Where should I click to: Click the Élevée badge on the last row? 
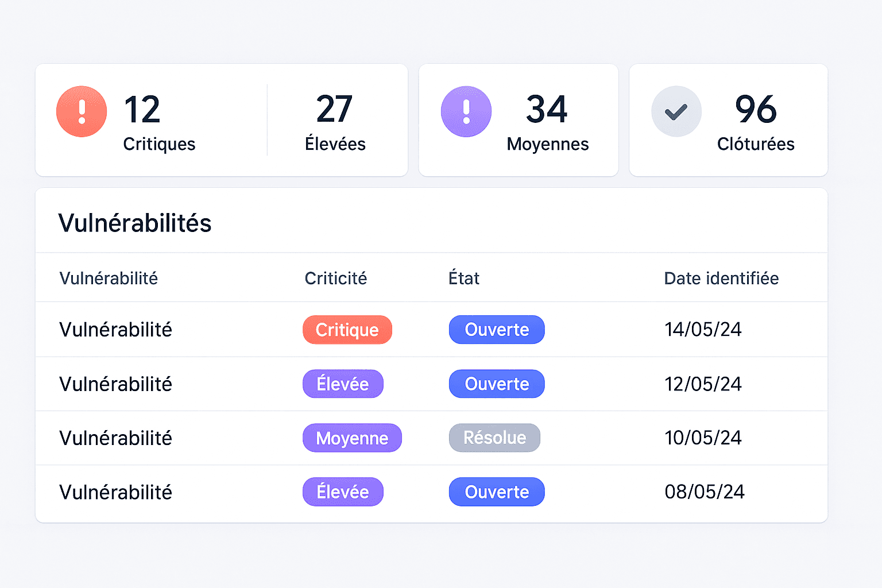point(343,492)
